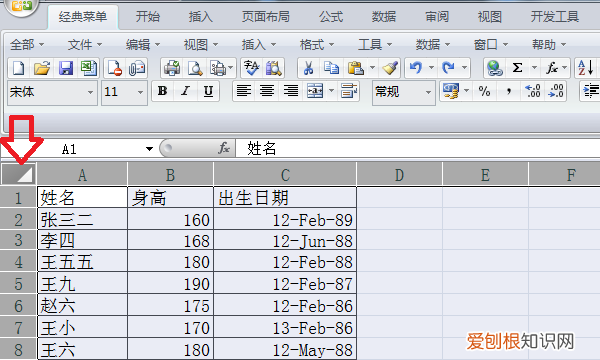600x360 pixels.
Task: Send the workbook as an email attachment
Action: 137,68
